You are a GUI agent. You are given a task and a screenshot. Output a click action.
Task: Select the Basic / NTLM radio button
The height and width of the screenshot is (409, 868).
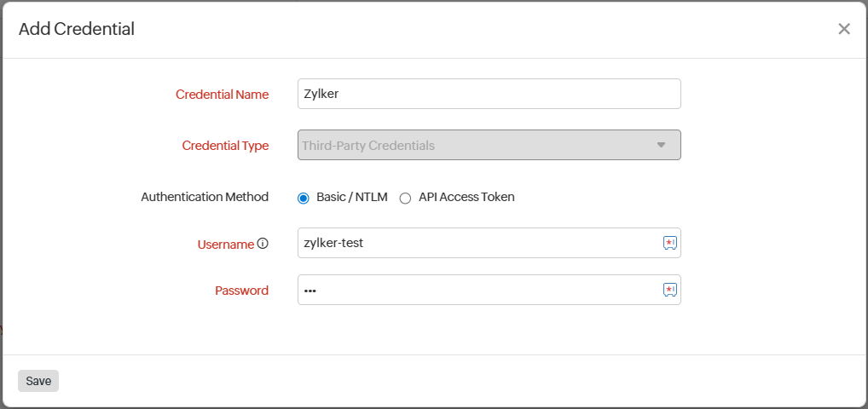point(304,198)
